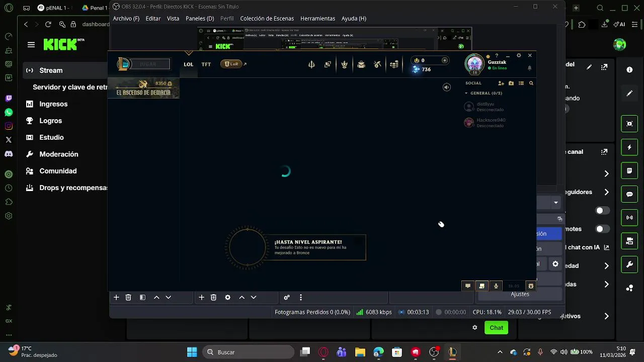Screen dimensions: 644x362
Task: Open the League collection icon in preview
Action: (344, 64)
